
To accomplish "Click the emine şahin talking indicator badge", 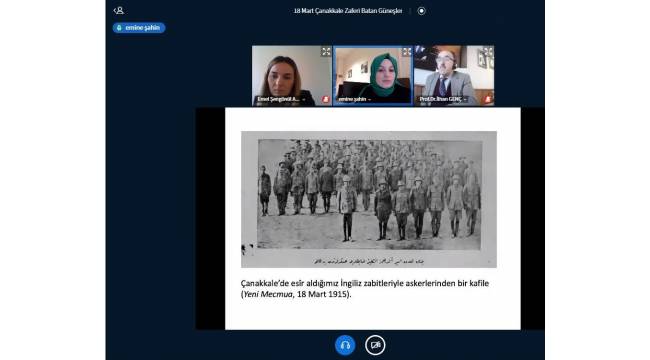I will pos(139,28).
